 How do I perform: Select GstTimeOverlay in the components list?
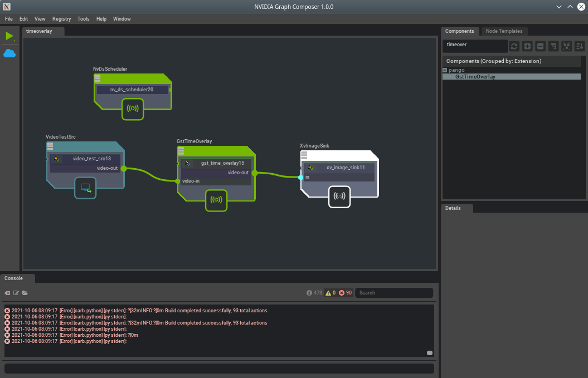475,77
